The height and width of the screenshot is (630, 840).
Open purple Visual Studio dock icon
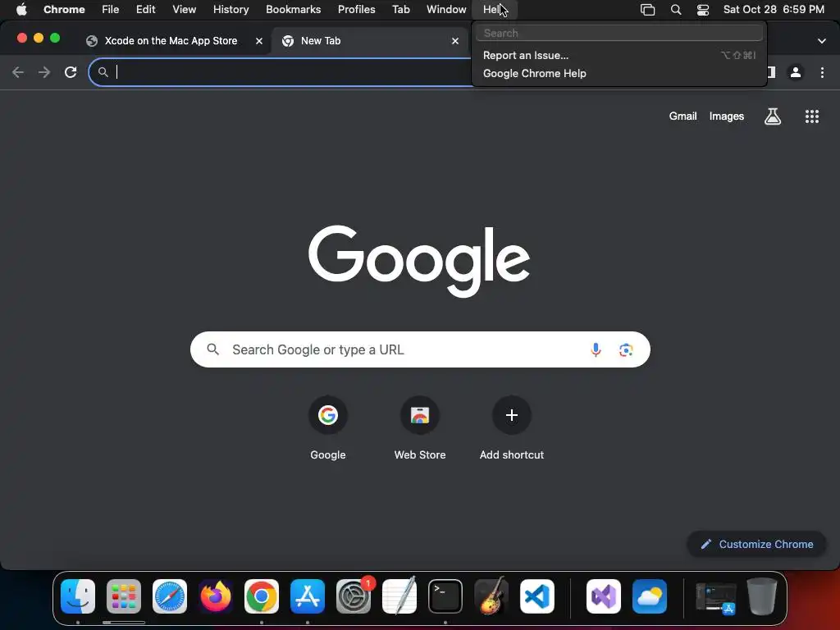tap(604, 596)
